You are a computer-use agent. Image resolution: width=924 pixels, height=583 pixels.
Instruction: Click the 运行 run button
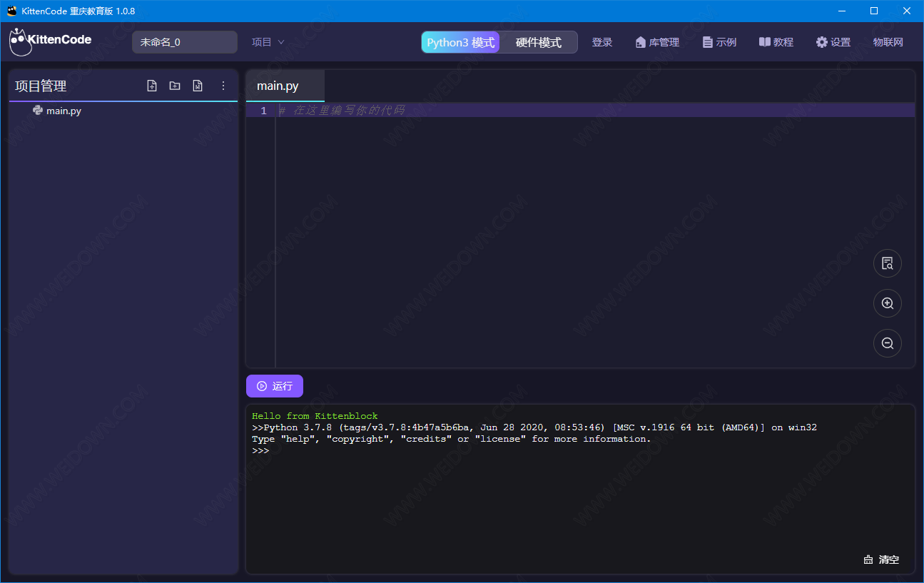tap(275, 386)
